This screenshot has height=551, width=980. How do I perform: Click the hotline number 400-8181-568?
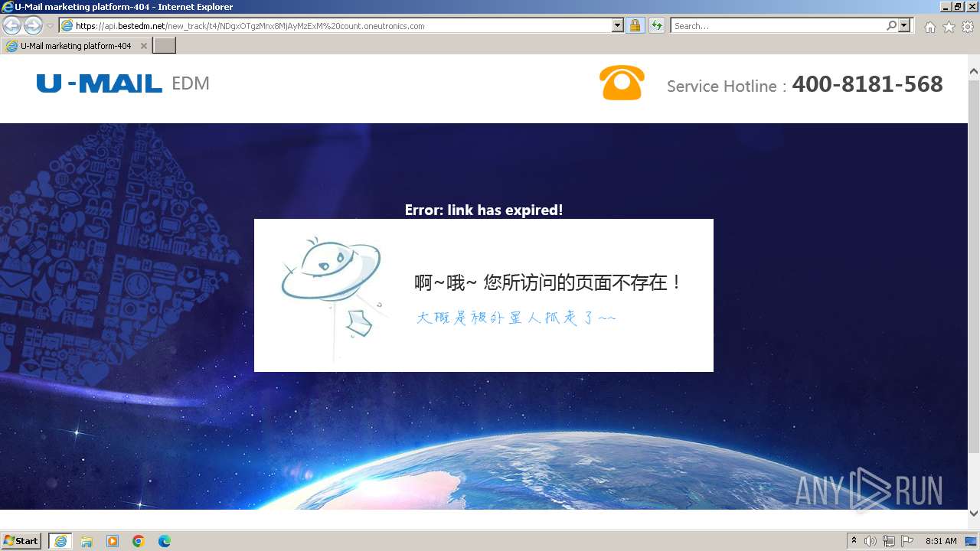tap(867, 84)
